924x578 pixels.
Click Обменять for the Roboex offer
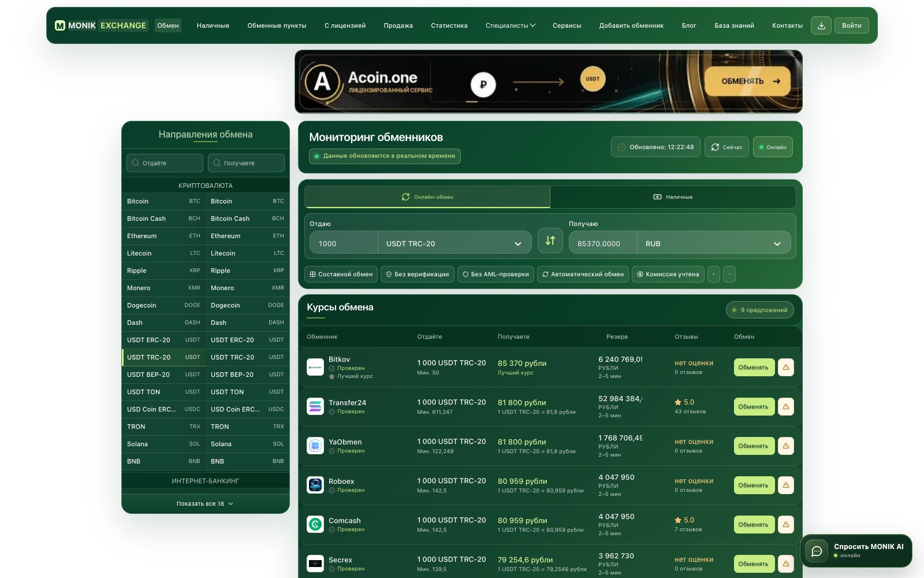[x=754, y=485]
